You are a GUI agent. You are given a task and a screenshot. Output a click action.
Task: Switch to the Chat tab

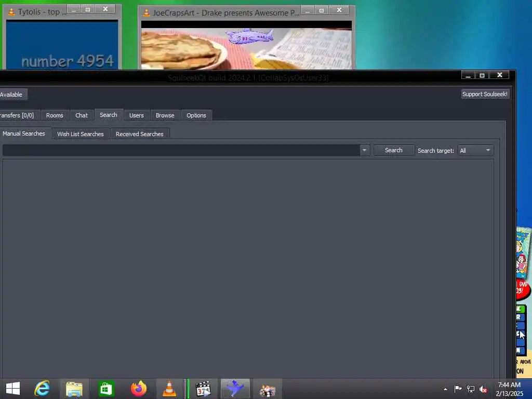pyautogui.click(x=82, y=115)
